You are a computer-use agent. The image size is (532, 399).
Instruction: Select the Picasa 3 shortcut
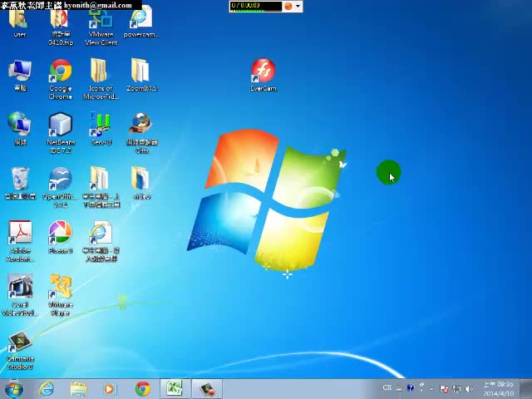(x=61, y=238)
